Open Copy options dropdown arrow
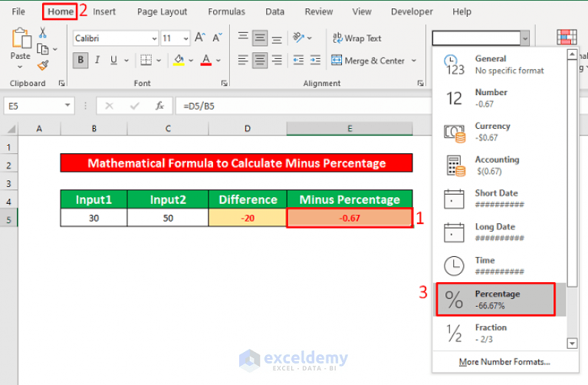The height and width of the screenshot is (385, 588). [x=55, y=49]
